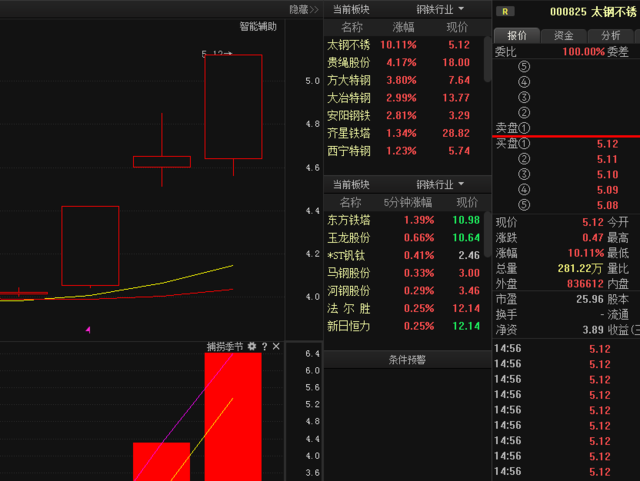Hide the side panel via 隐藏>>

(304, 9)
